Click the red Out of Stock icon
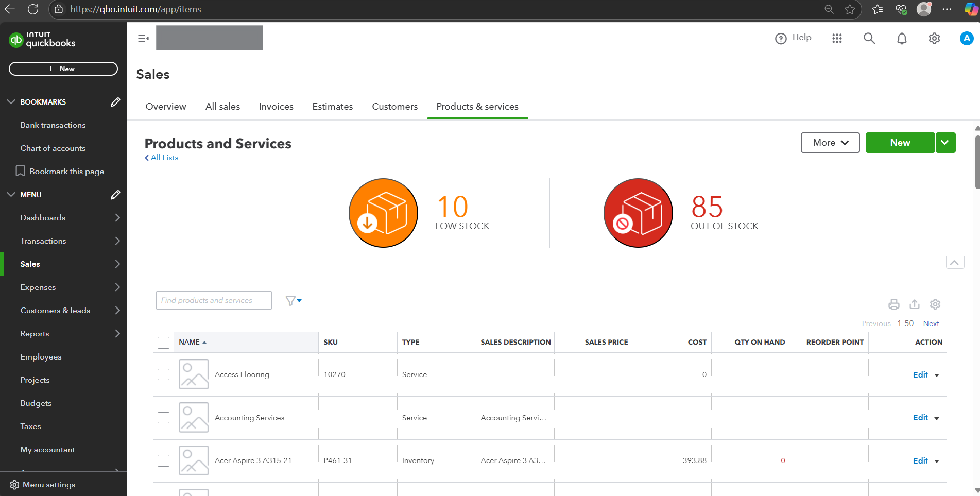Image resolution: width=980 pixels, height=496 pixels. [638, 213]
